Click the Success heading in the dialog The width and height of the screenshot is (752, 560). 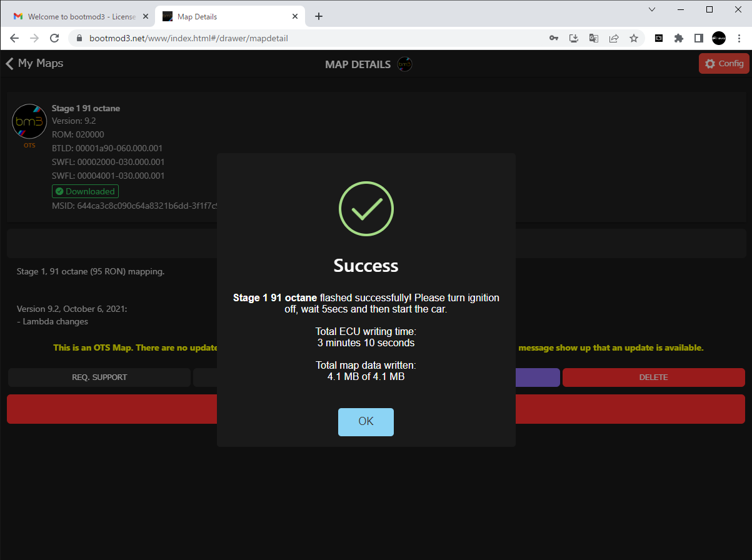[x=366, y=266]
